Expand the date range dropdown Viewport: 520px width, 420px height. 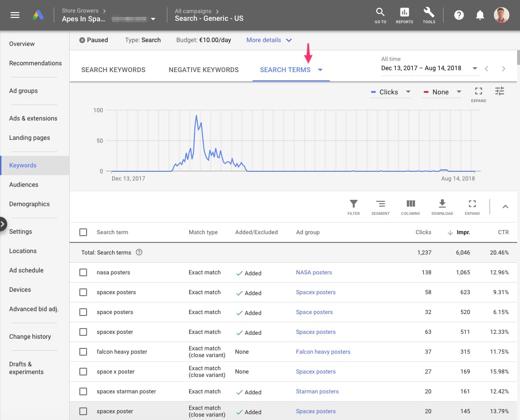click(x=475, y=68)
